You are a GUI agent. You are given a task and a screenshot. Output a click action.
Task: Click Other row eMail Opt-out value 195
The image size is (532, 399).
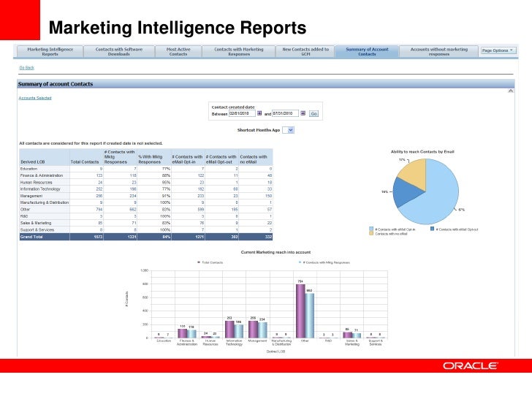pyautogui.click(x=235, y=209)
